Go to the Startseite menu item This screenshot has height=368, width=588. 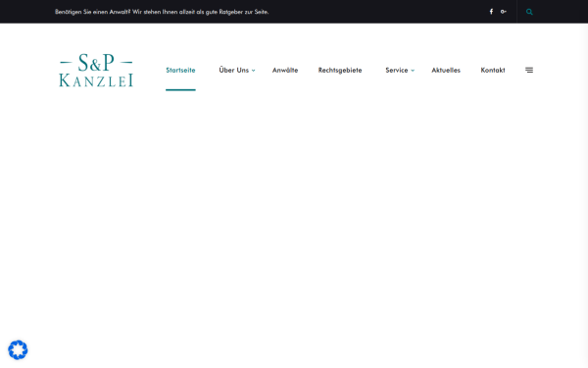point(180,71)
